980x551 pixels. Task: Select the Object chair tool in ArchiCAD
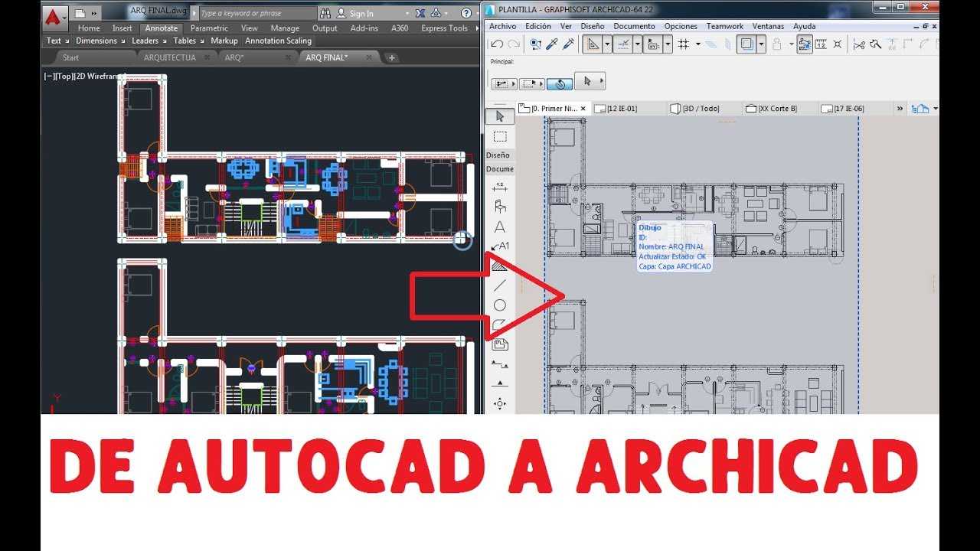[x=500, y=207]
